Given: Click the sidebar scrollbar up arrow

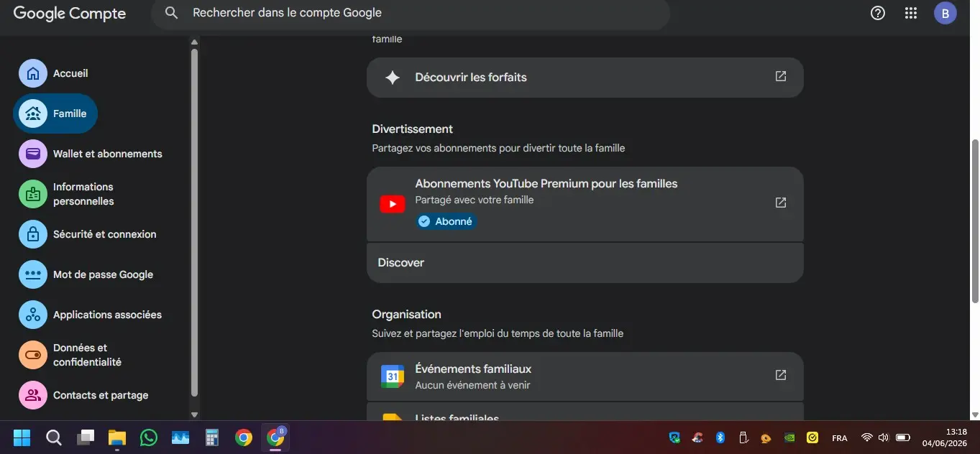Looking at the screenshot, I should [x=194, y=42].
